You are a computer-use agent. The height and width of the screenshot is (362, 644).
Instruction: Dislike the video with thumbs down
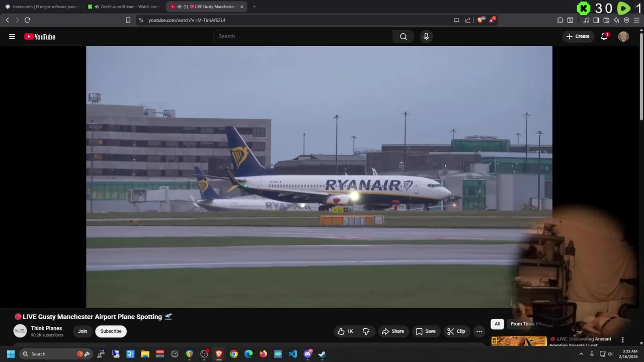coord(366,331)
